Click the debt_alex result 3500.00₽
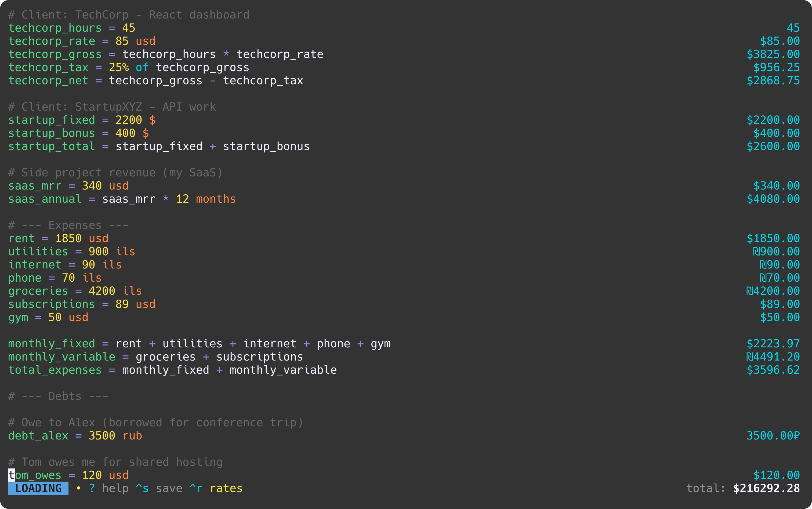Screen dimensions: 812x509 pyautogui.click(x=773, y=436)
